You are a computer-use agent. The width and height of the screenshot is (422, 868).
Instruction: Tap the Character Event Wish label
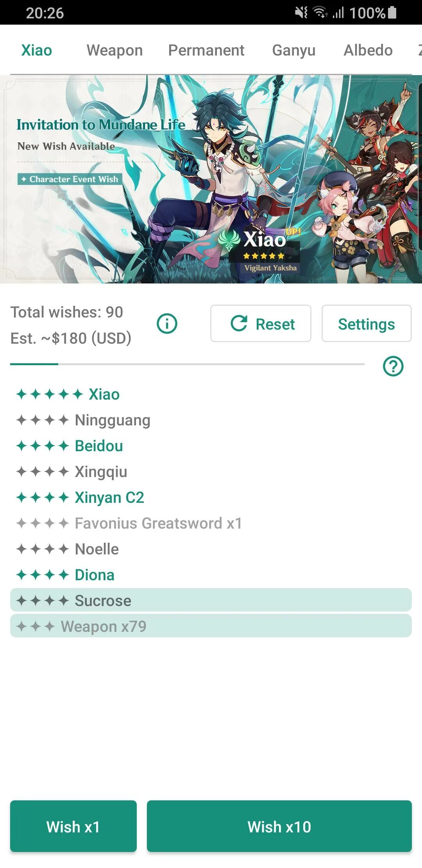click(70, 179)
